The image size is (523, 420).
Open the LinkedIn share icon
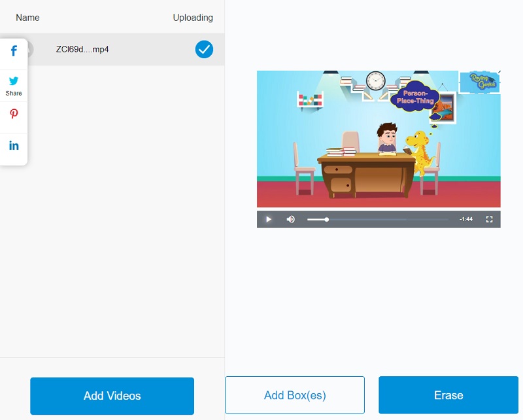[14, 146]
